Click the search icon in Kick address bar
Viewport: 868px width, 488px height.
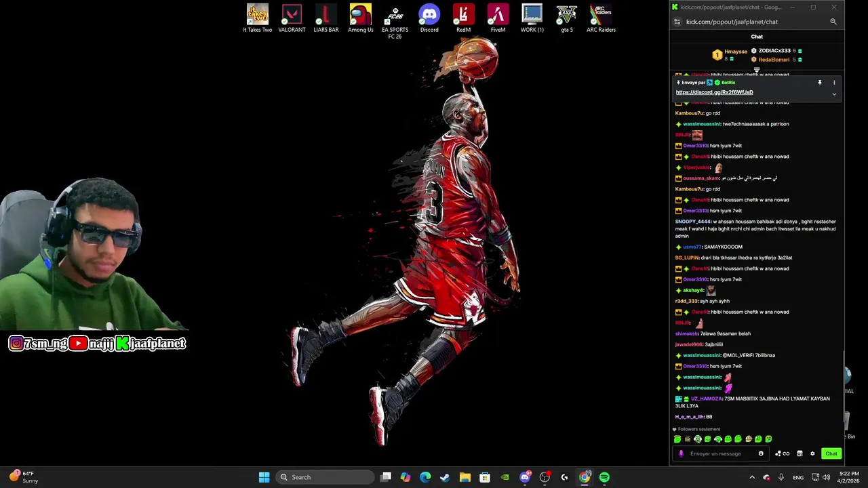[x=833, y=22]
